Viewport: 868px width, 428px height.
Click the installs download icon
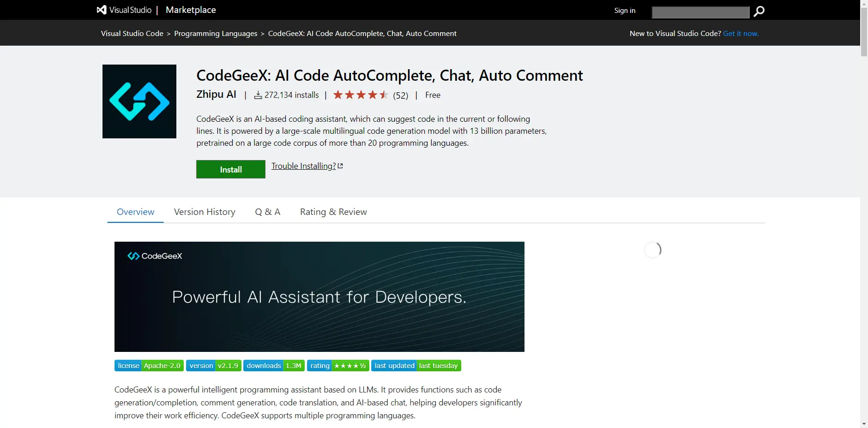coord(258,95)
